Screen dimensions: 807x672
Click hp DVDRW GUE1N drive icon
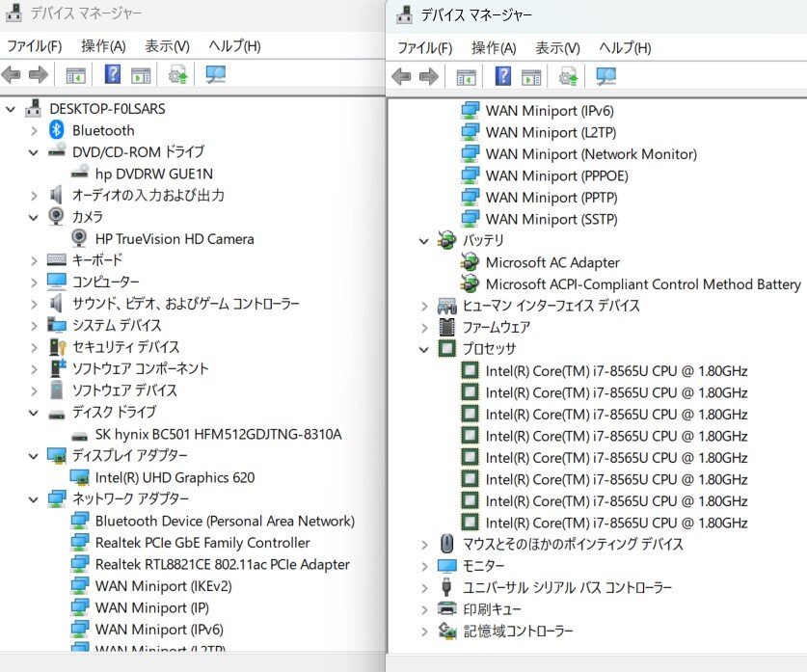[x=80, y=172]
